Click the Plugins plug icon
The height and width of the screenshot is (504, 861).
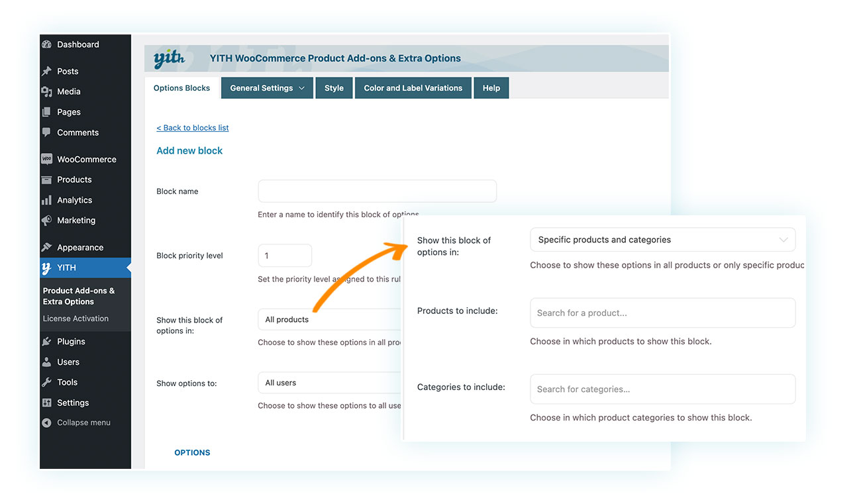[x=46, y=342]
